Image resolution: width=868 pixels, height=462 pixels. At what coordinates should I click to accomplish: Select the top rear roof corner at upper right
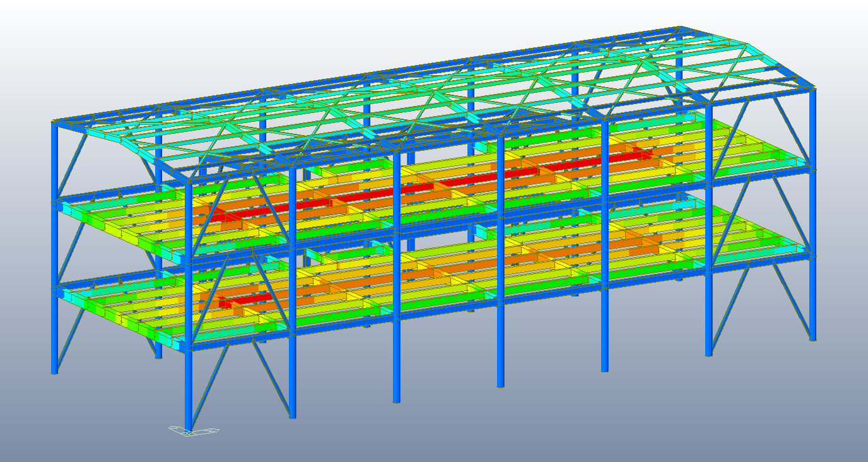click(x=680, y=28)
